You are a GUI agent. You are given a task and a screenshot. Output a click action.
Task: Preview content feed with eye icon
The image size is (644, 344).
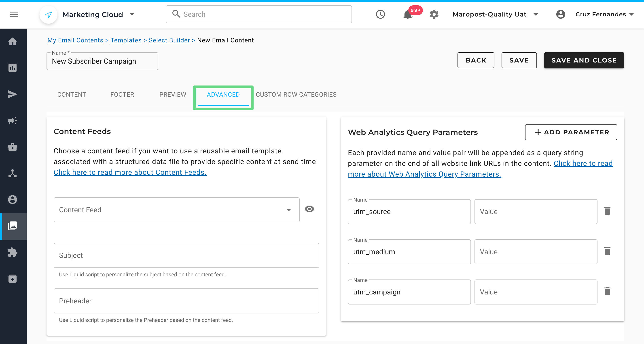[x=309, y=209]
